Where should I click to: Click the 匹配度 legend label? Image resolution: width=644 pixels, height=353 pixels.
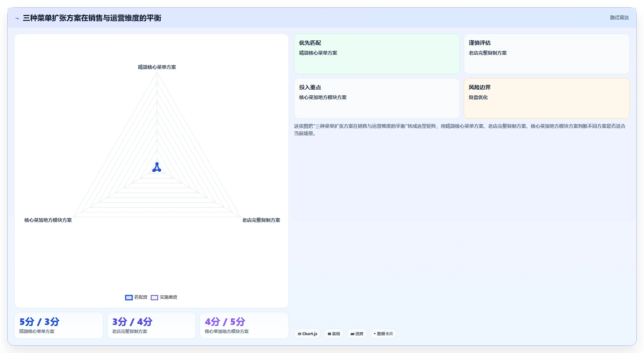(x=141, y=297)
